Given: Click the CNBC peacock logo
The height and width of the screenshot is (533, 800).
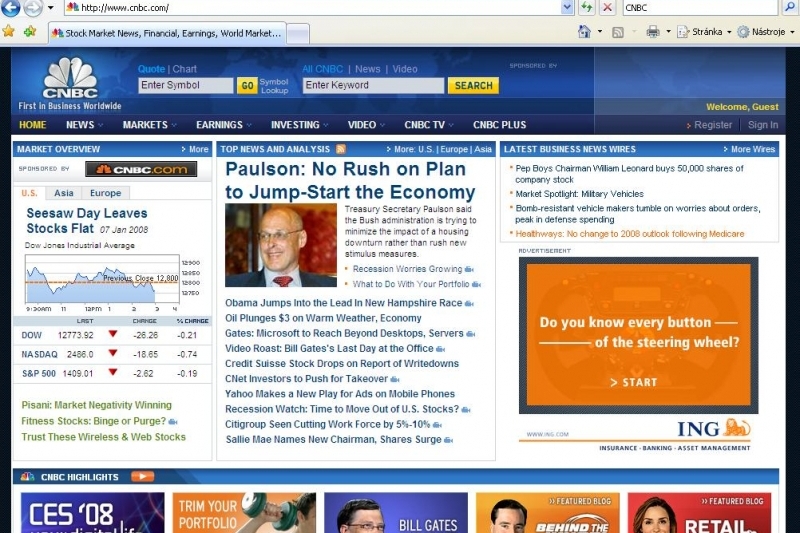Looking at the screenshot, I should pos(70,78).
